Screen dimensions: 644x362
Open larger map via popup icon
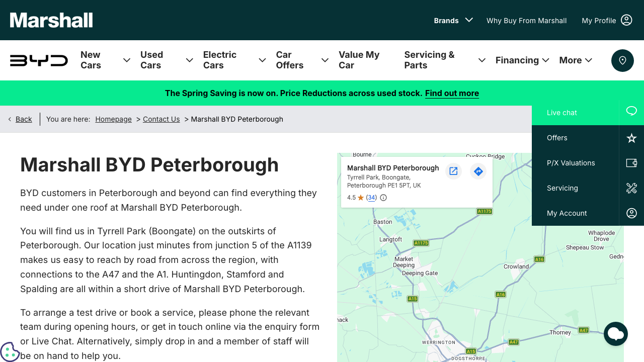(453, 171)
